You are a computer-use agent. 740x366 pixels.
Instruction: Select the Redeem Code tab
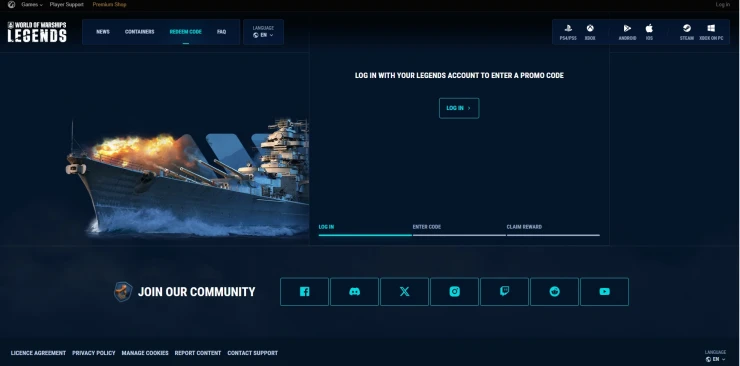(185, 32)
